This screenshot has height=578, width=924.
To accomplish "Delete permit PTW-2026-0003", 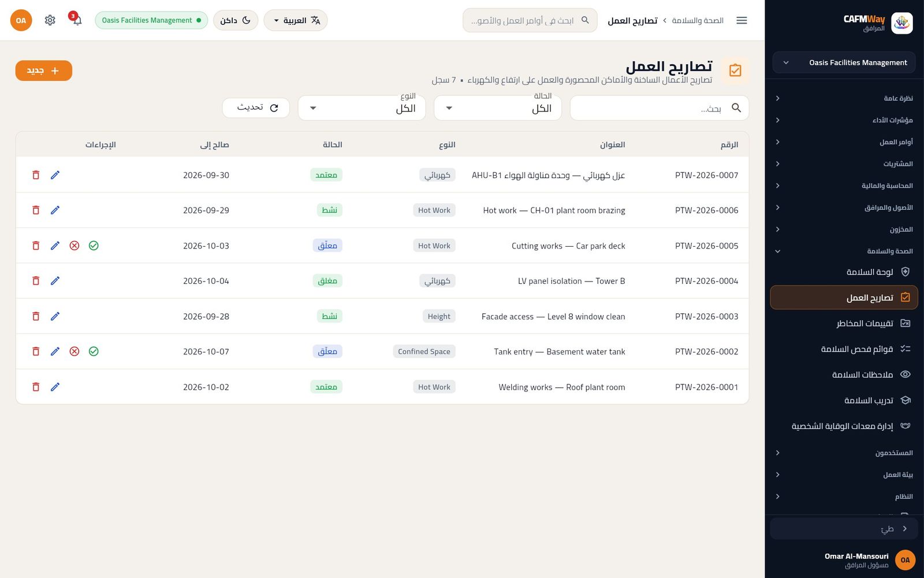I will pos(36,316).
